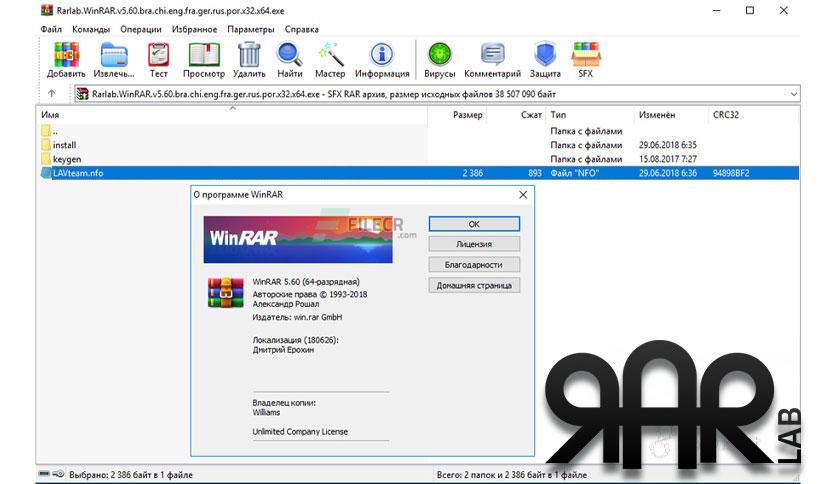Click the install folder icon

pos(46,144)
